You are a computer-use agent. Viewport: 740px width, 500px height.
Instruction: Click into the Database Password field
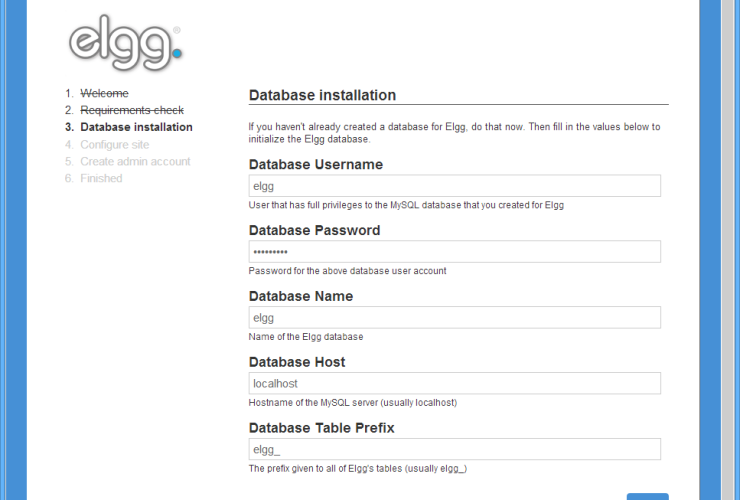pos(454,252)
